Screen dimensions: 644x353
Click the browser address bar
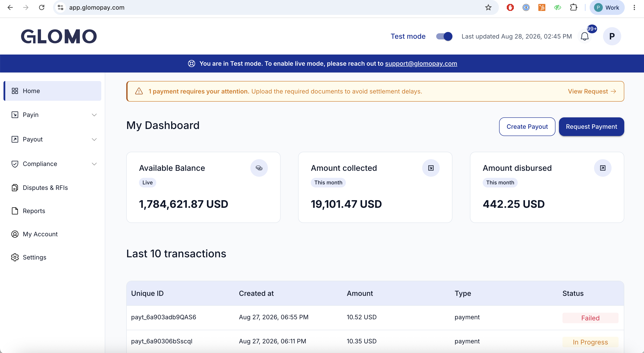275,7
